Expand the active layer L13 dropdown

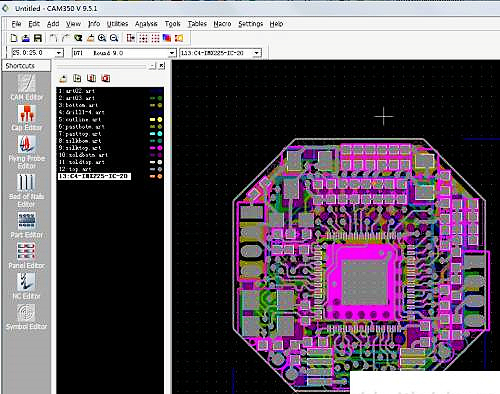point(256,53)
